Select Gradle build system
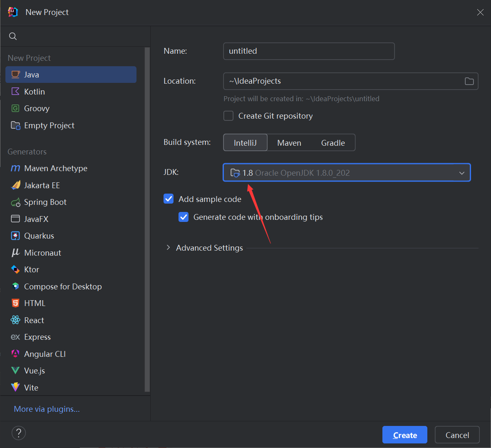This screenshot has height=448, width=491. [333, 143]
